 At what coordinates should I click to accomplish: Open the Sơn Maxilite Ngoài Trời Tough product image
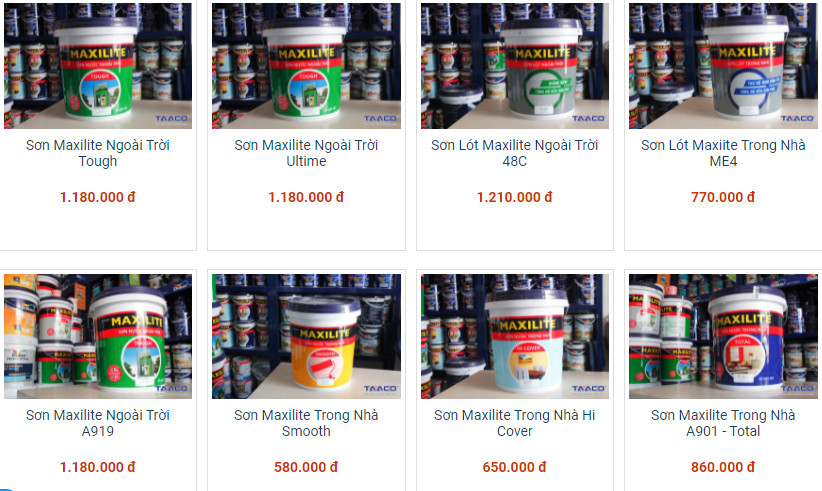click(98, 66)
